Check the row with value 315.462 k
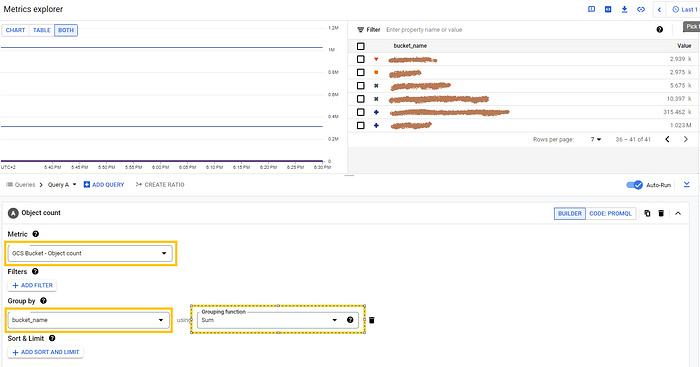This screenshot has width=700, height=367. [361, 112]
